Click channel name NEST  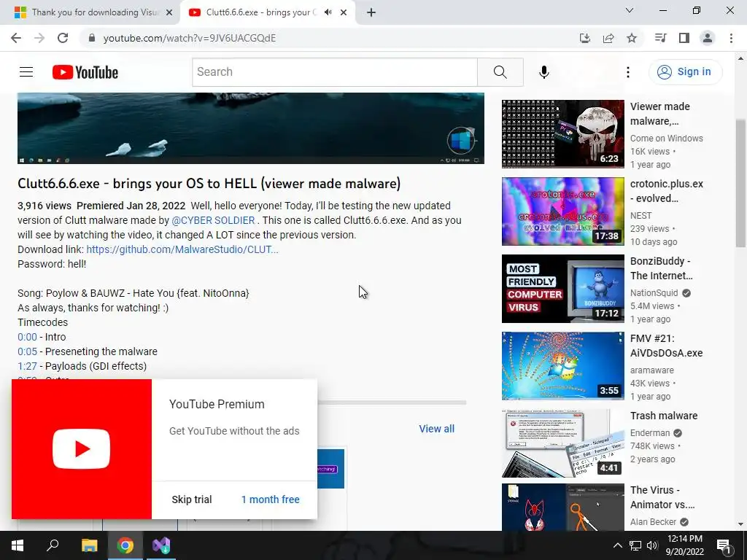[640, 216]
